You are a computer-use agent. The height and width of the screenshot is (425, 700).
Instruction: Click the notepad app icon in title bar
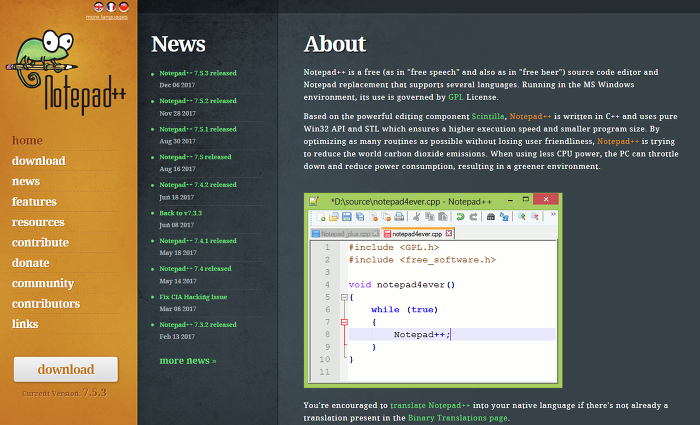click(x=314, y=201)
